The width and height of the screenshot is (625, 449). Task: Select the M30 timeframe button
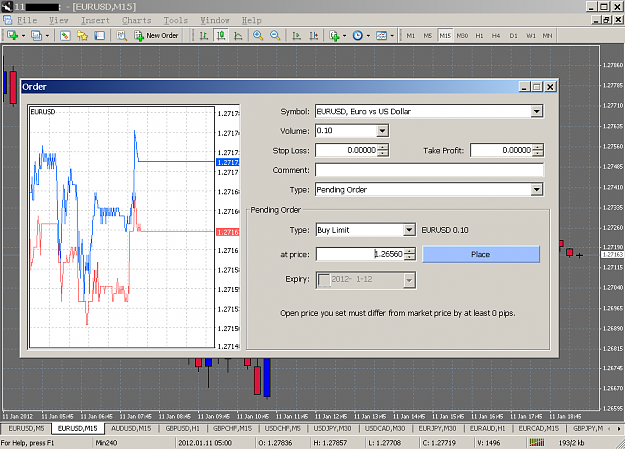pyautogui.click(x=462, y=35)
